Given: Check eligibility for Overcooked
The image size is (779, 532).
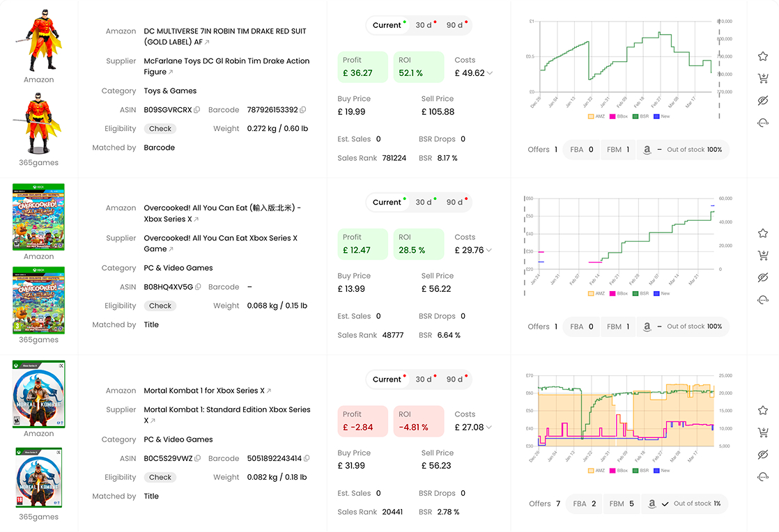Looking at the screenshot, I should point(160,306).
